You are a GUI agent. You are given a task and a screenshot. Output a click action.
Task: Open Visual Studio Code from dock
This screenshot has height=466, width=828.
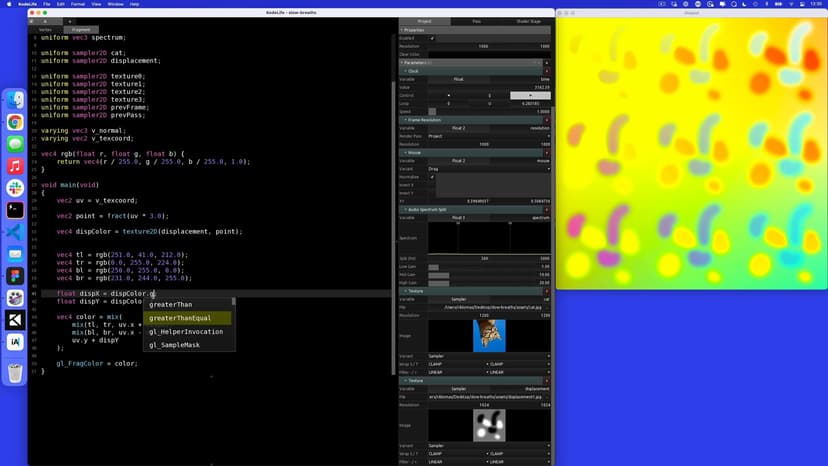15,232
